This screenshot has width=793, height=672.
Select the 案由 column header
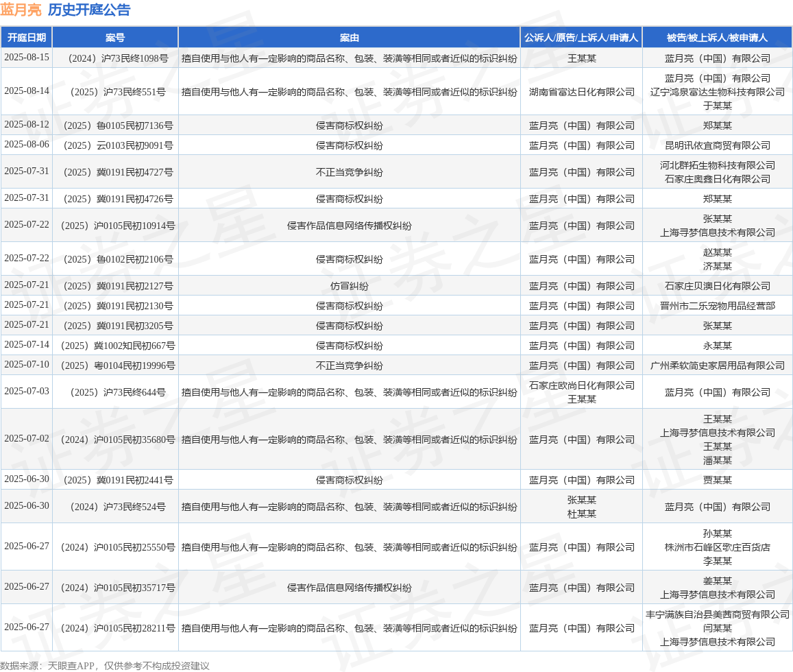(349, 38)
